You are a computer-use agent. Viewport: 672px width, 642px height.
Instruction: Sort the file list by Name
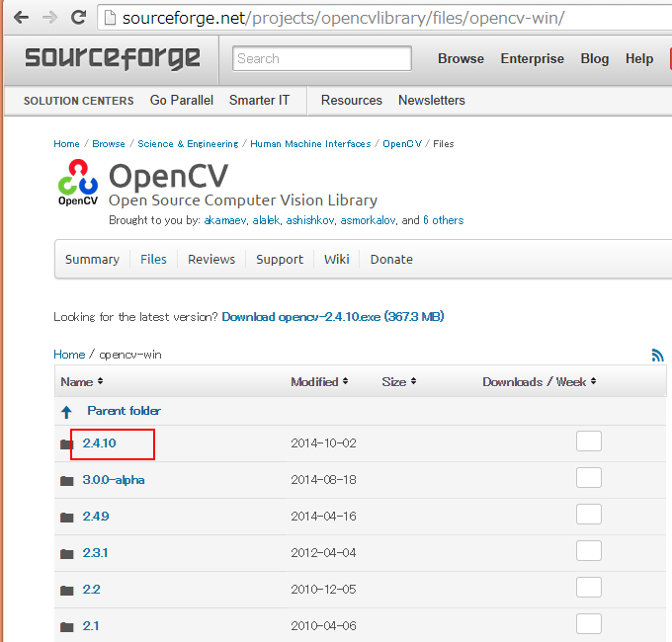tap(82, 381)
